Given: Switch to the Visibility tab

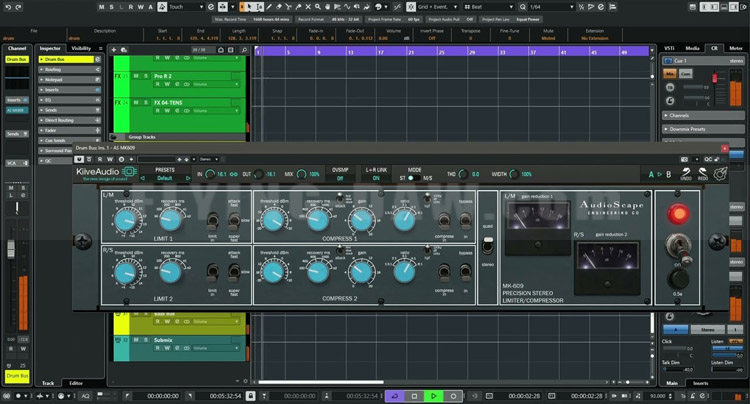Looking at the screenshot, I should tap(82, 48).
